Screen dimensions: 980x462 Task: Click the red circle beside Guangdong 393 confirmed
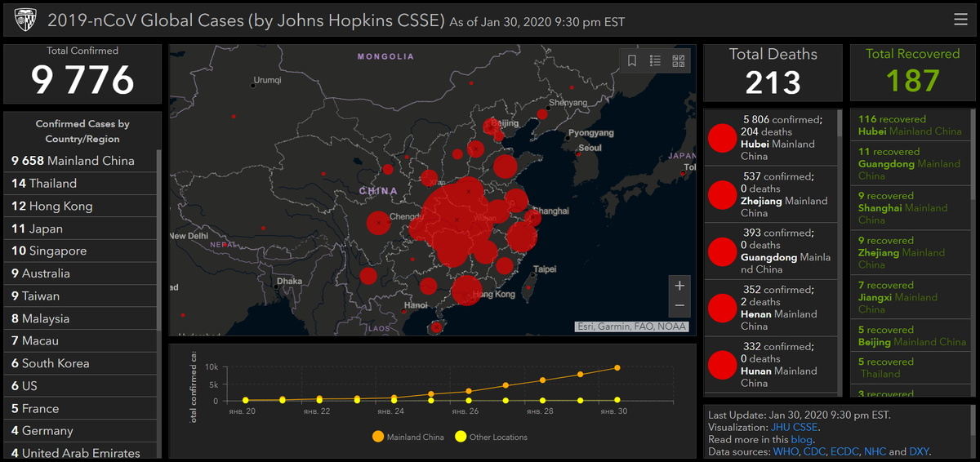click(x=722, y=251)
